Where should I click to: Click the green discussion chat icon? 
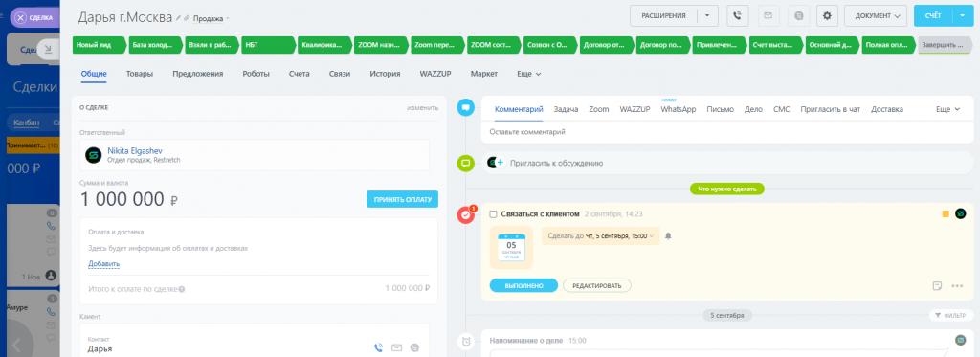point(466,163)
